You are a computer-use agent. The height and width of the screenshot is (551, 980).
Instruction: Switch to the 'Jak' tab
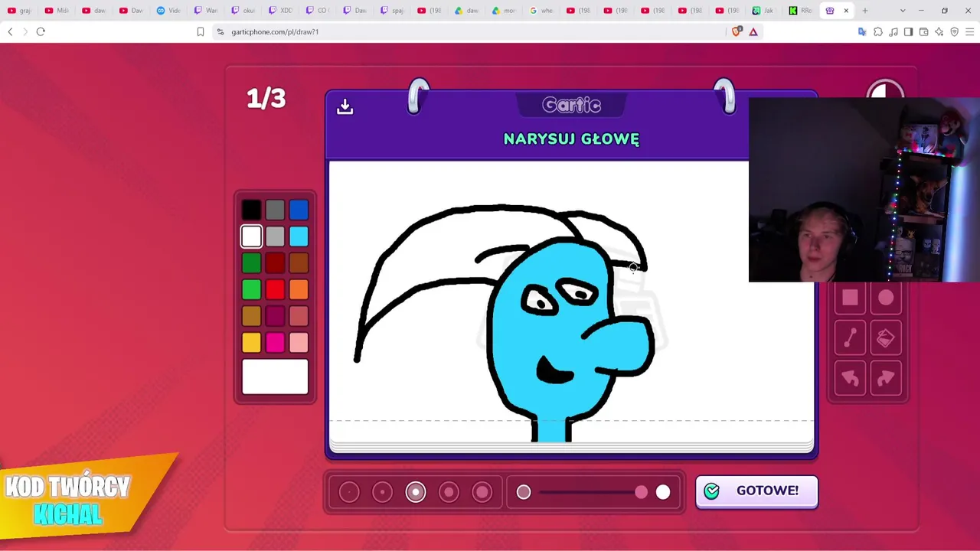pyautogui.click(x=764, y=11)
